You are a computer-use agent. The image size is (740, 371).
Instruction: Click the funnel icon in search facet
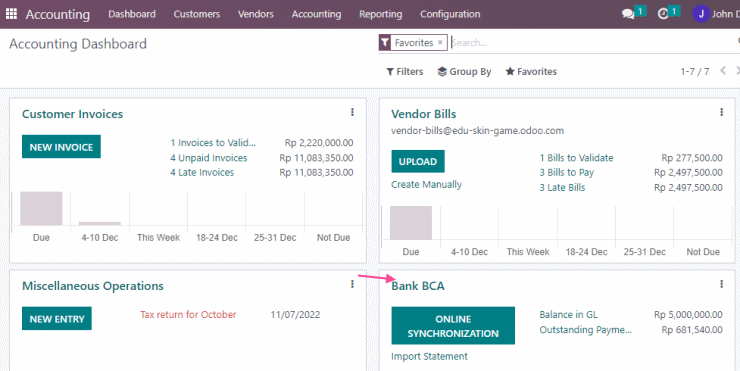pos(385,42)
